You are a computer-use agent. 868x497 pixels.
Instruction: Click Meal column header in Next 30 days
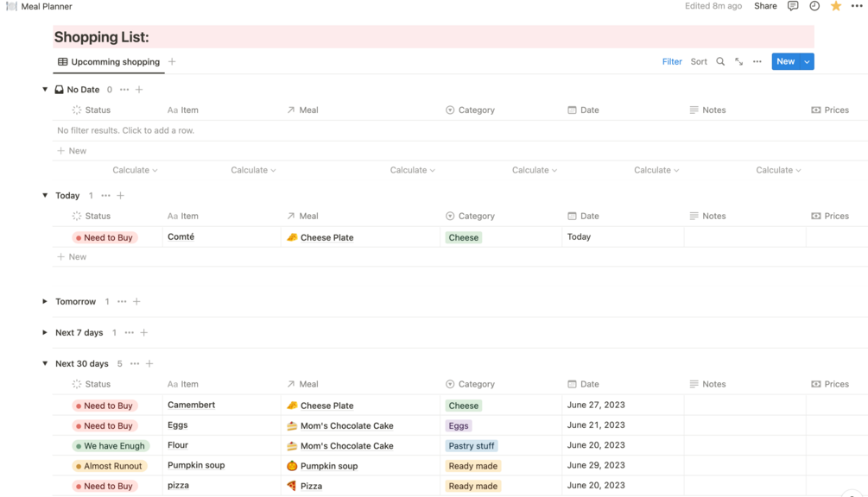[x=302, y=384]
